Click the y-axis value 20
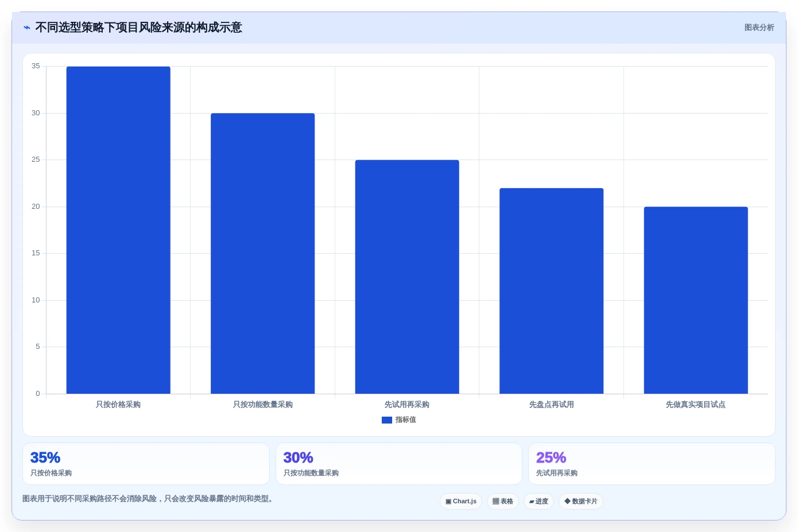The image size is (798, 532). point(36,207)
